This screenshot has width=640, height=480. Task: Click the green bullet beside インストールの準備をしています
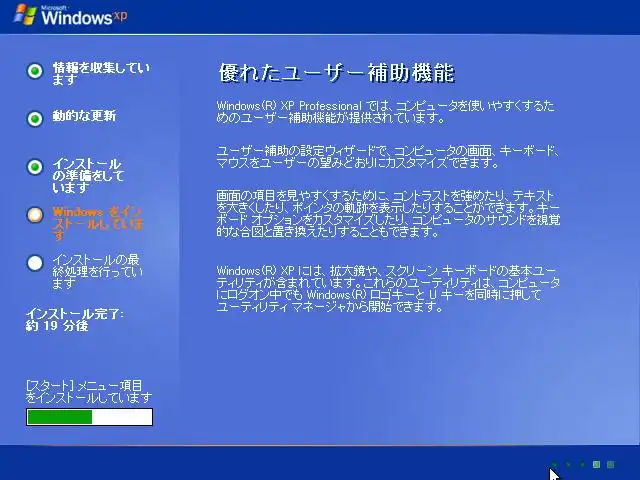(35, 167)
